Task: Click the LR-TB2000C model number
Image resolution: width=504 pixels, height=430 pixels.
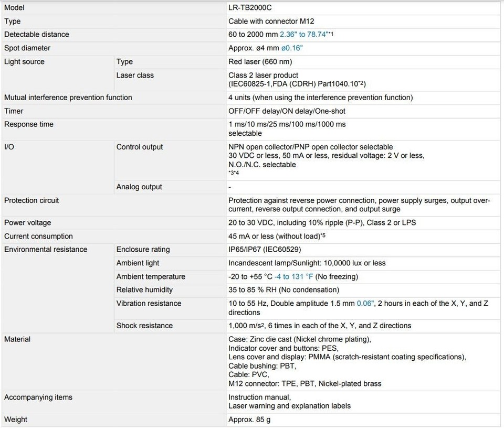Action: coord(250,8)
